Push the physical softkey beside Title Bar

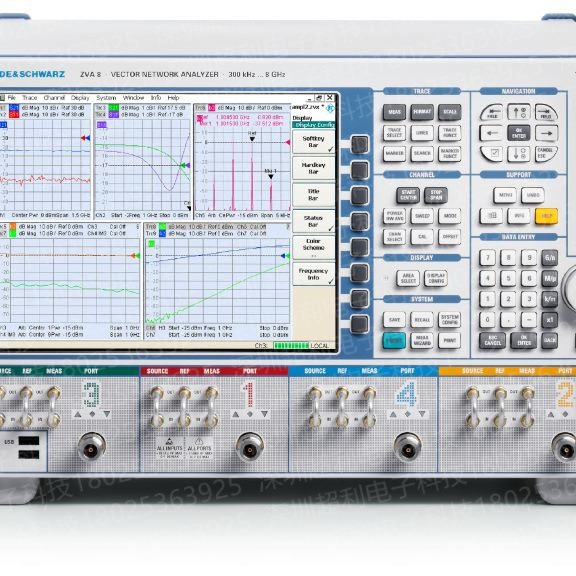coord(359,195)
